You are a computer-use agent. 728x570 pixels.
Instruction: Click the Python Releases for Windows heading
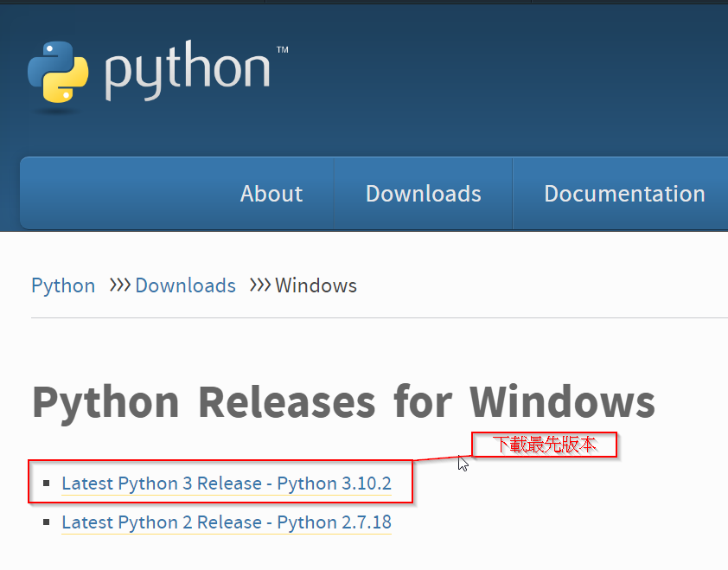tap(343, 402)
